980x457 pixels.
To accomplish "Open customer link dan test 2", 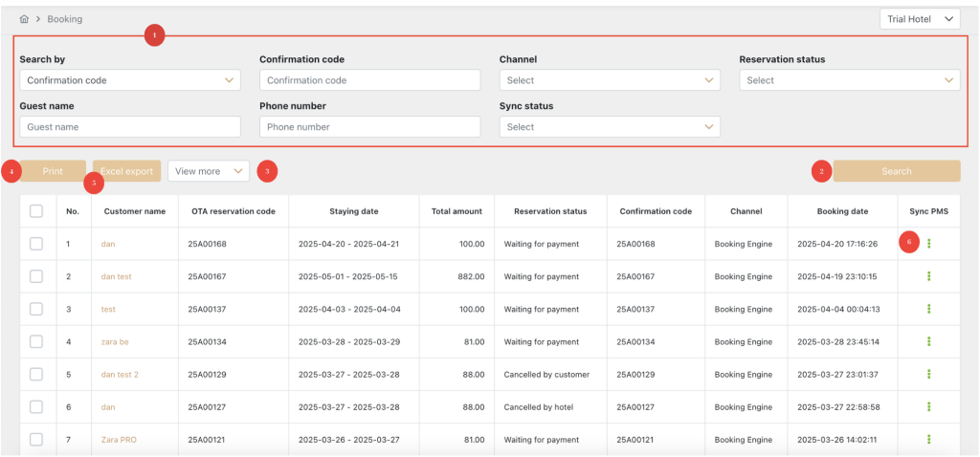I will (120, 374).
